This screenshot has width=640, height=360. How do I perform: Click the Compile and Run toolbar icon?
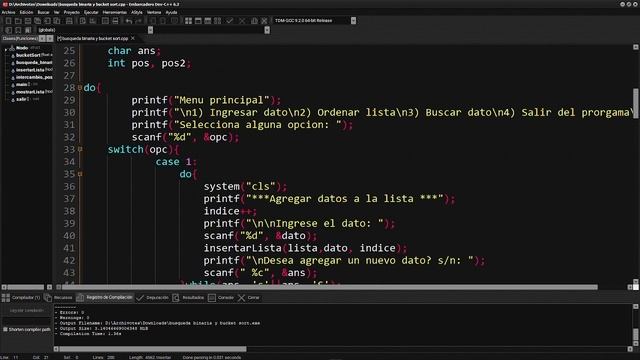pos(208,21)
